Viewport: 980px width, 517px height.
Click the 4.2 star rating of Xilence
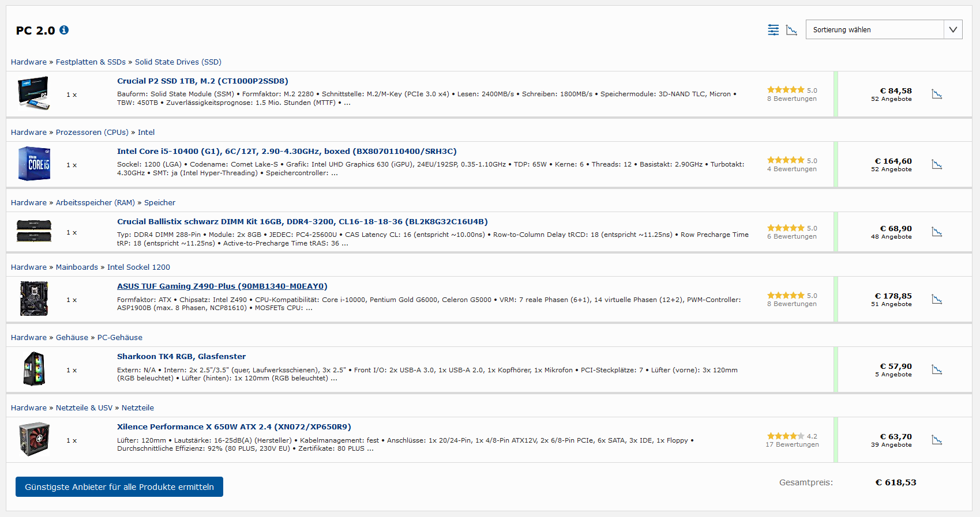click(792, 436)
